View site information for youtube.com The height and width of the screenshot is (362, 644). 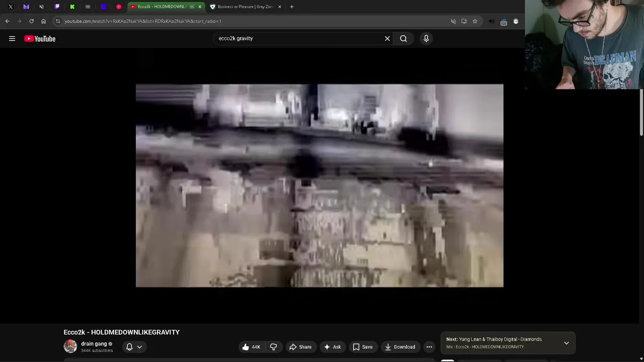(x=58, y=21)
